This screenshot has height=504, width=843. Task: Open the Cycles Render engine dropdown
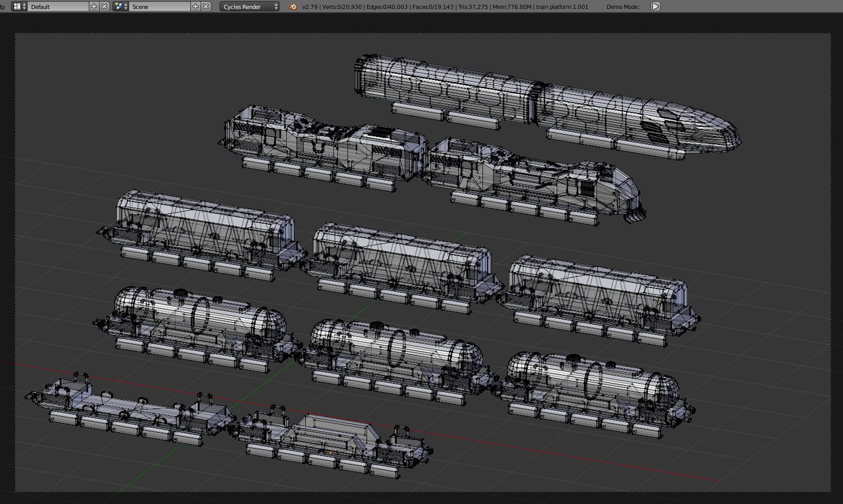pyautogui.click(x=249, y=7)
